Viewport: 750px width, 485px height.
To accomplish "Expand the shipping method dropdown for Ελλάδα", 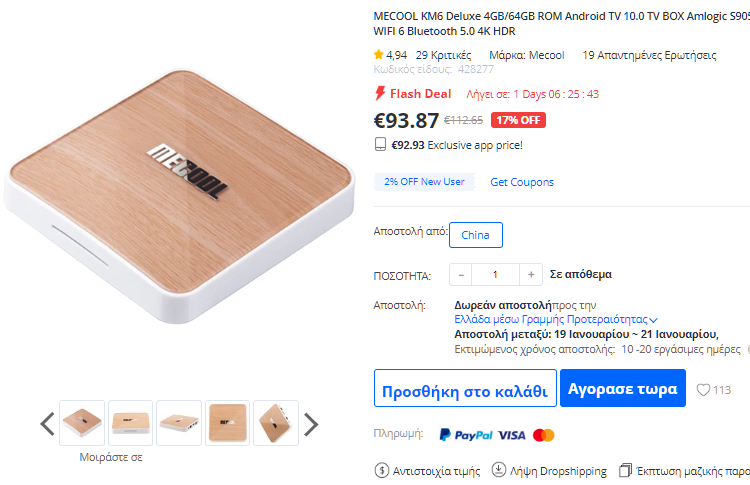I will click(x=654, y=320).
